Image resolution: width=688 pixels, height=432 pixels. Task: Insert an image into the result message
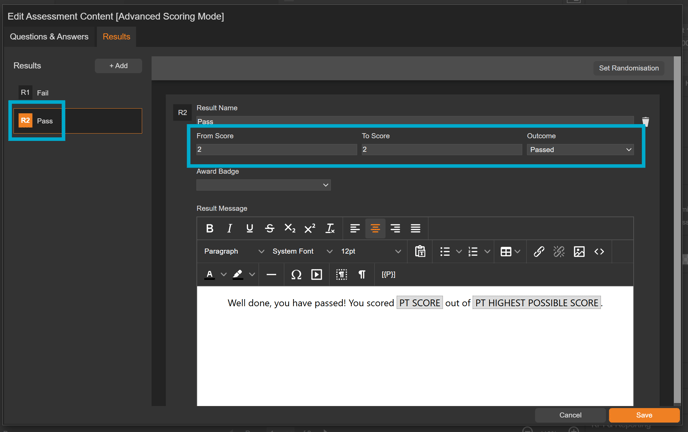(579, 252)
